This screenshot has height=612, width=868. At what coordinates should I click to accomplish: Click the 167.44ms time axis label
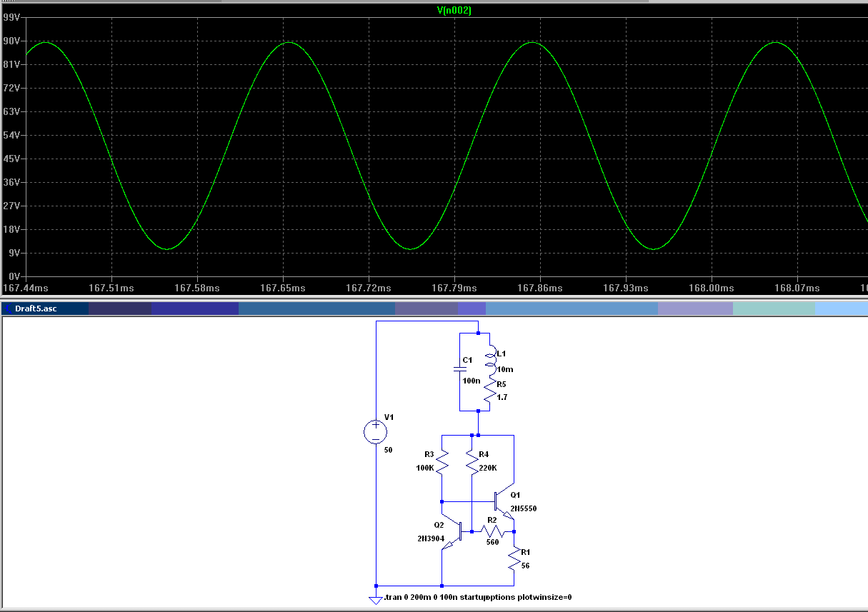pyautogui.click(x=26, y=288)
